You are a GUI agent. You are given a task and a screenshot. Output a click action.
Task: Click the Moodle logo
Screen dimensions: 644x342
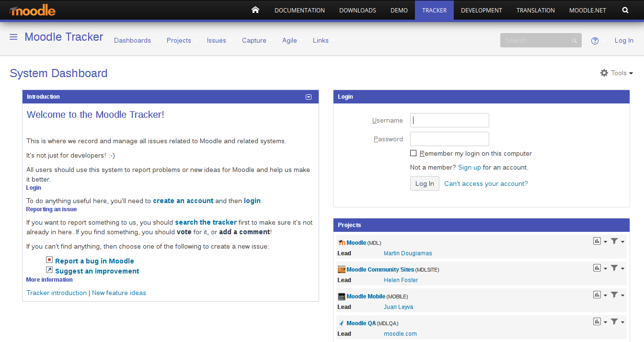click(32, 10)
